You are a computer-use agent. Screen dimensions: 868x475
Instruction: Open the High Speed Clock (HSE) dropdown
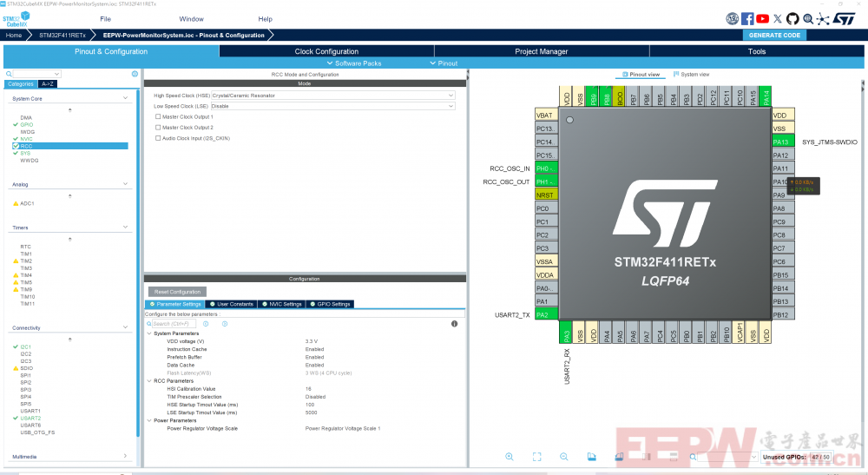click(x=332, y=96)
